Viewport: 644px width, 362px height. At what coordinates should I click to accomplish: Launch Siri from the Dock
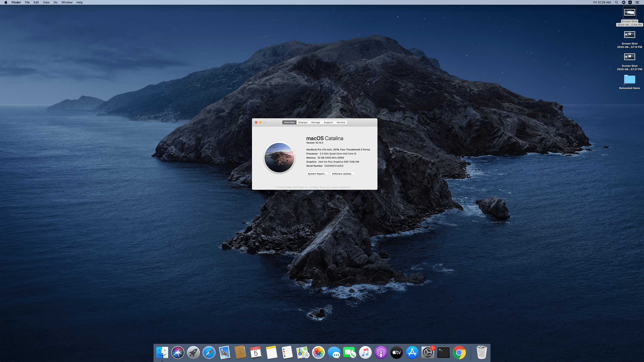(x=178, y=353)
